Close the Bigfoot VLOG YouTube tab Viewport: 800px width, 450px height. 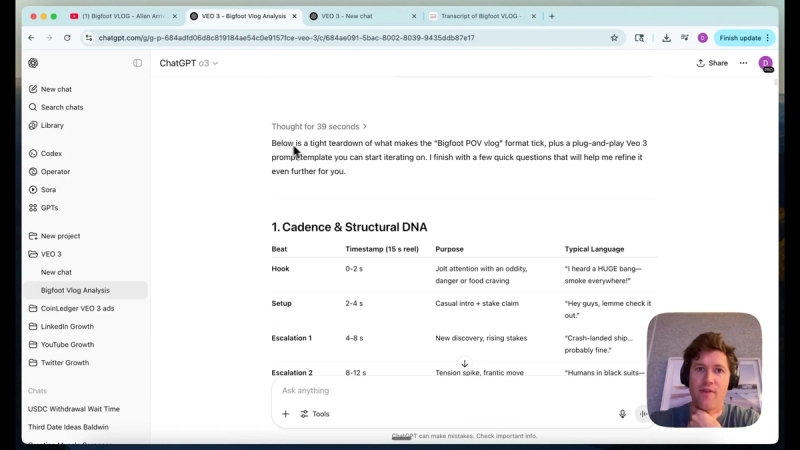click(x=174, y=16)
